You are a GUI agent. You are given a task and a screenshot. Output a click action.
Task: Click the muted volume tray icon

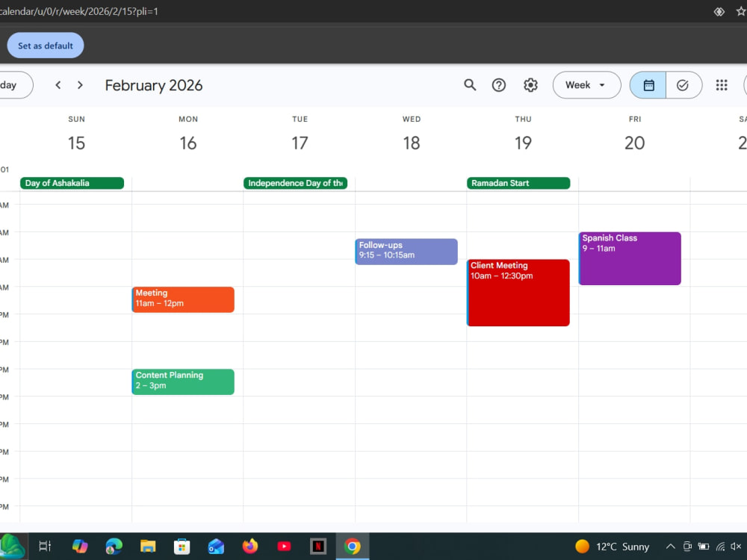(736, 547)
